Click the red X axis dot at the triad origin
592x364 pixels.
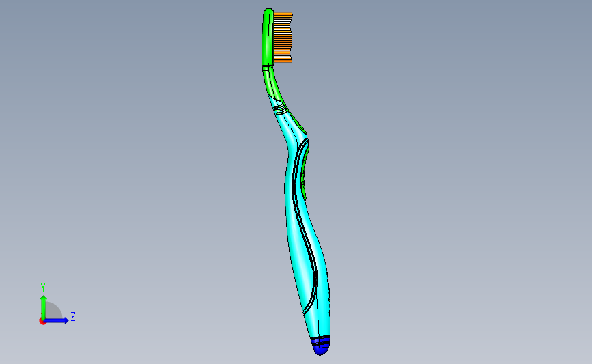click(42, 322)
